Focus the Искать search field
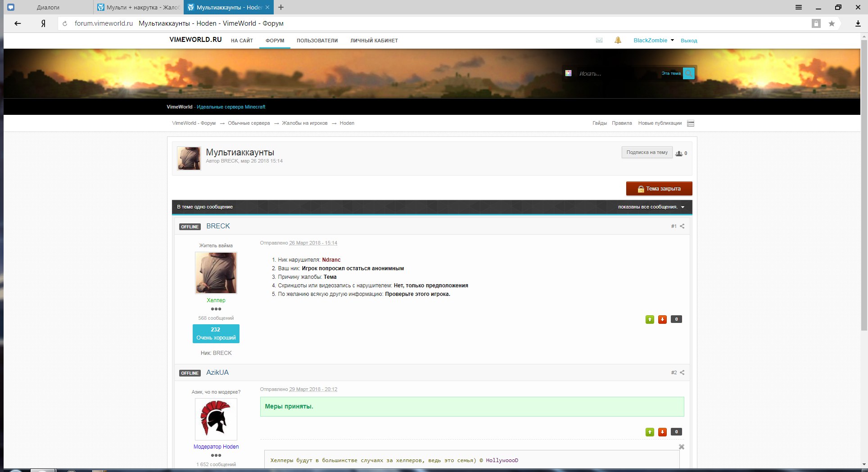The image size is (868, 472). click(x=616, y=73)
